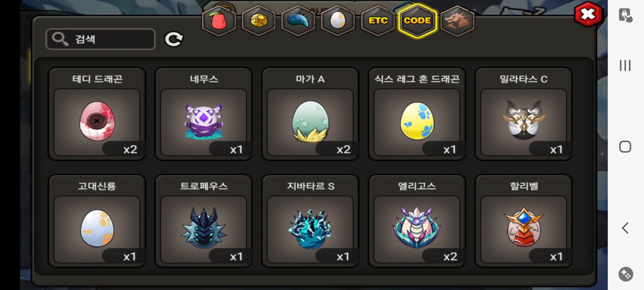Select the 식스 레그 혼 드래곤 egg
Screen dimensions: 644x290
pos(417,114)
